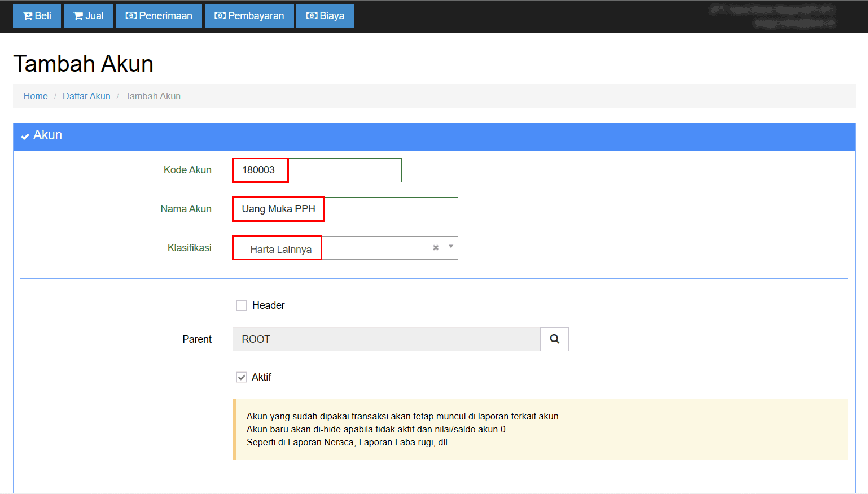The height and width of the screenshot is (494, 868).
Task: Expand the Klasifikasi dropdown arrow
Action: point(450,247)
